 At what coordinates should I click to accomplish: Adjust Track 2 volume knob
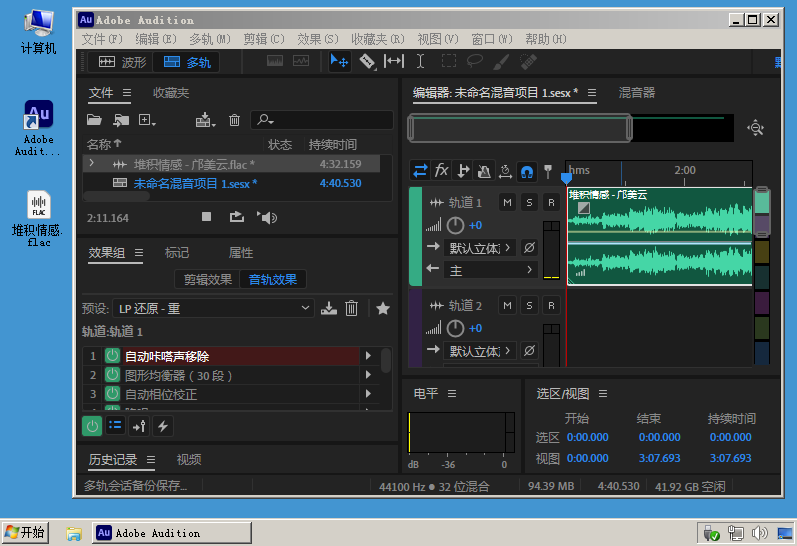pyautogui.click(x=455, y=328)
